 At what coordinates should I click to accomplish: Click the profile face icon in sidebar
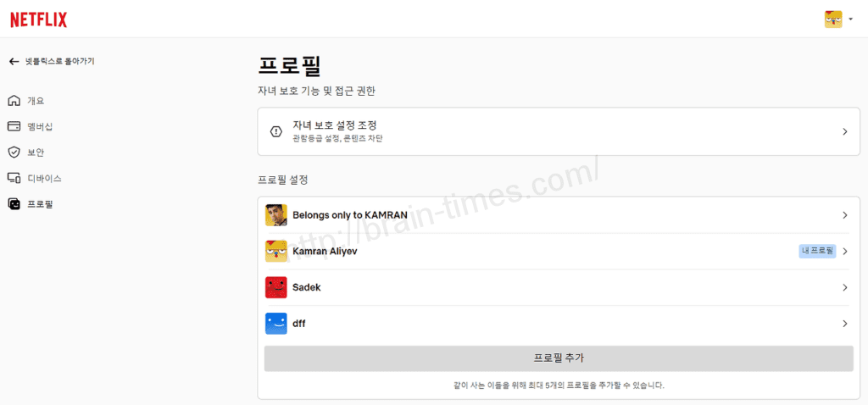click(14, 204)
